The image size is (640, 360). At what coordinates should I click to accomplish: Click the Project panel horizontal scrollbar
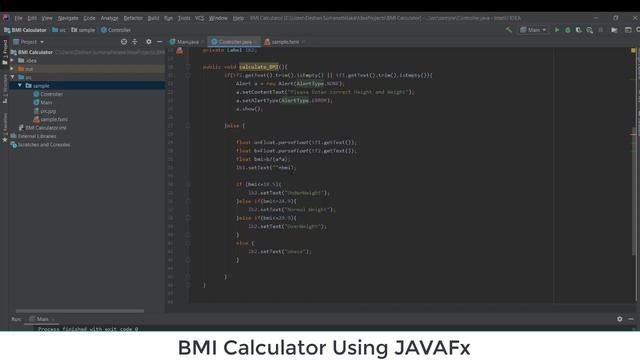click(x=80, y=311)
